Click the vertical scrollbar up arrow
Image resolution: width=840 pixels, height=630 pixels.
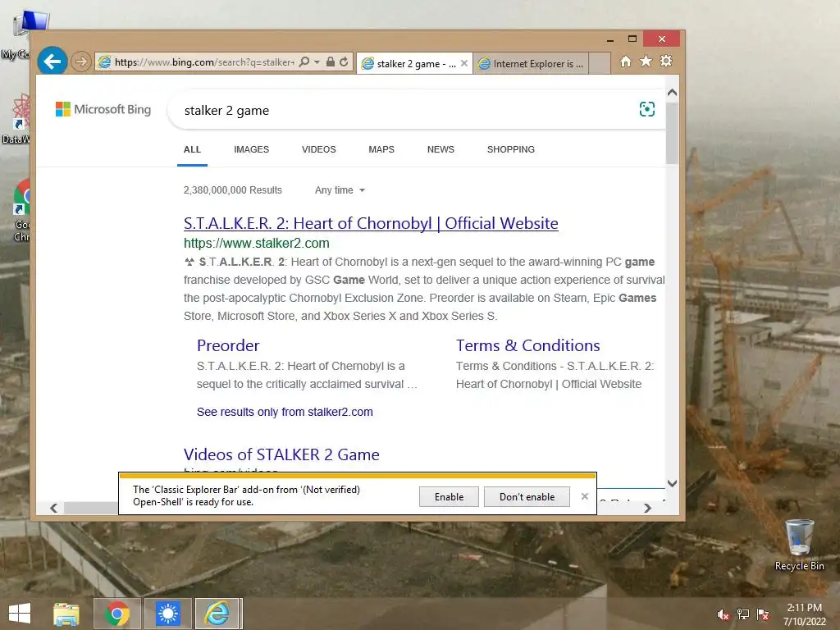point(673,93)
